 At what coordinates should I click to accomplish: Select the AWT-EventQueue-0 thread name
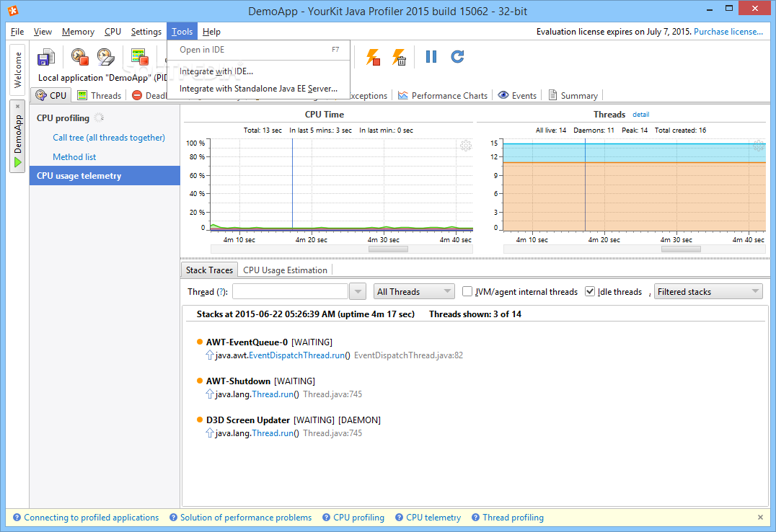click(x=247, y=342)
